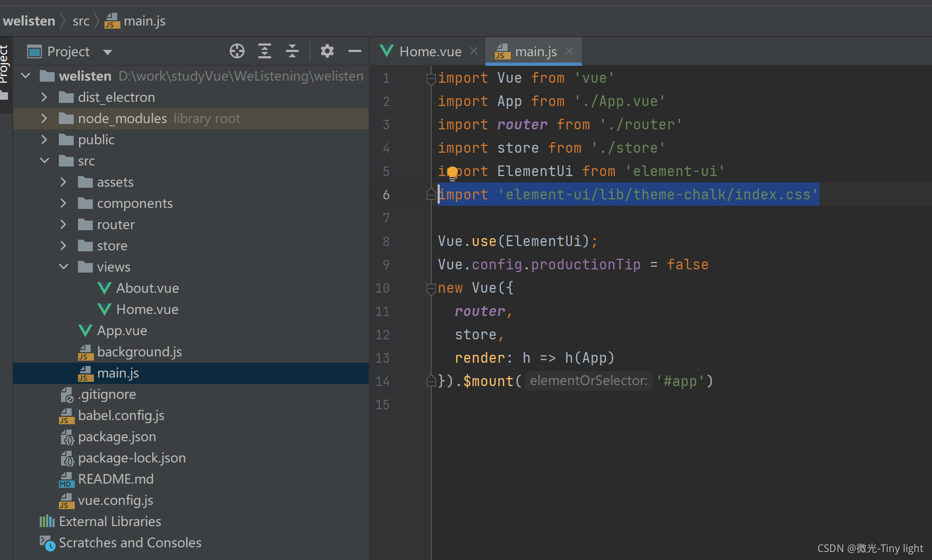This screenshot has width=932, height=560.
Task: Click the render property on line 13
Action: 480,358
